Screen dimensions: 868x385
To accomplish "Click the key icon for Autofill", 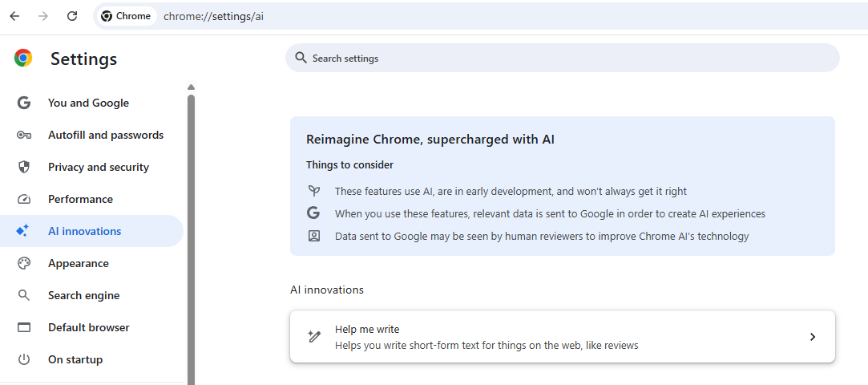I will click(24, 135).
